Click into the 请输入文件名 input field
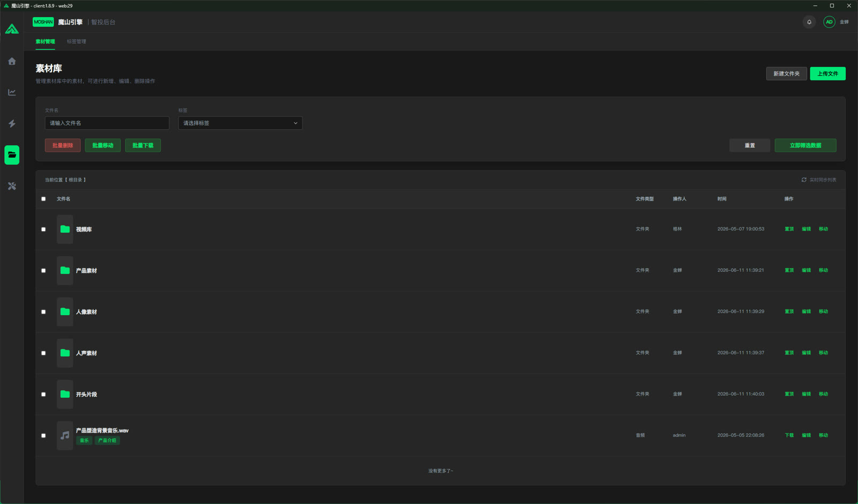Image resolution: width=858 pixels, height=504 pixels. (x=107, y=123)
